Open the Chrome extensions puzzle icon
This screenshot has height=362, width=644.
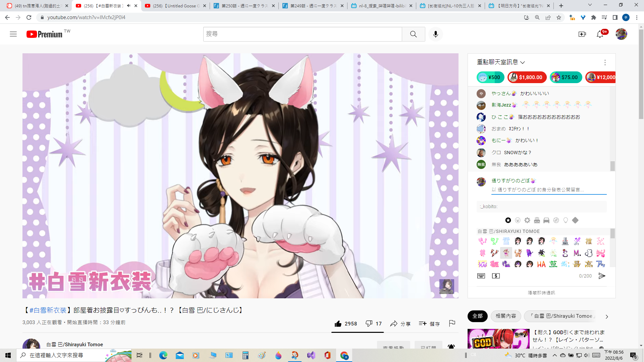point(593,17)
